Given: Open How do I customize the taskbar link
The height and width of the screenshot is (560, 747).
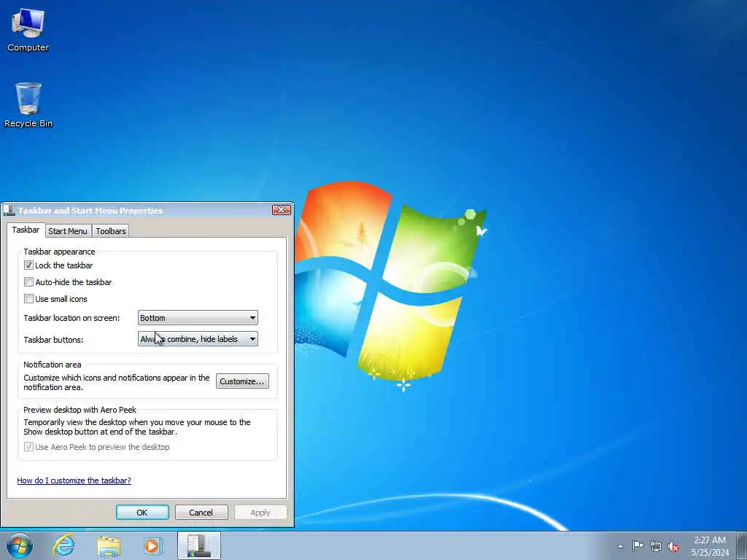Looking at the screenshot, I should tap(74, 481).
